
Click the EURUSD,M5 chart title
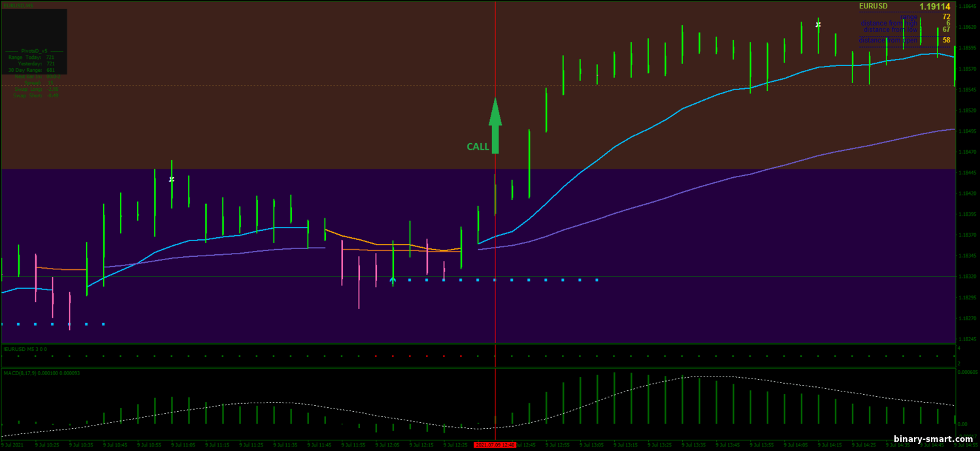point(18,5)
